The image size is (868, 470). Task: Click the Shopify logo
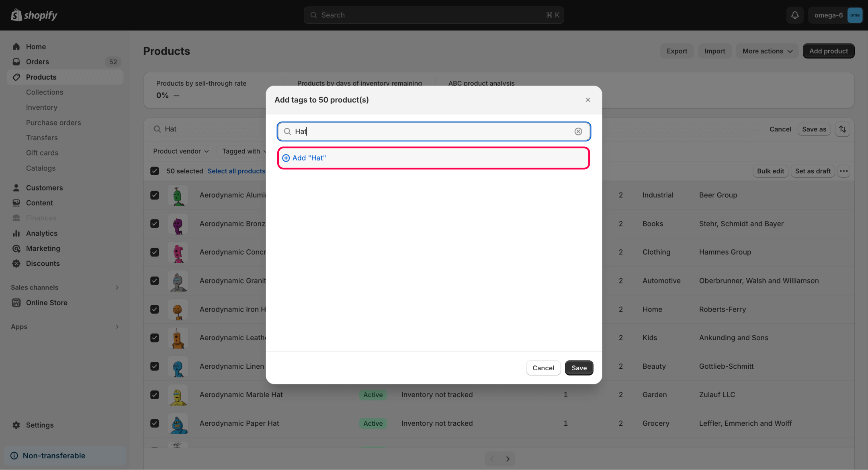click(34, 15)
